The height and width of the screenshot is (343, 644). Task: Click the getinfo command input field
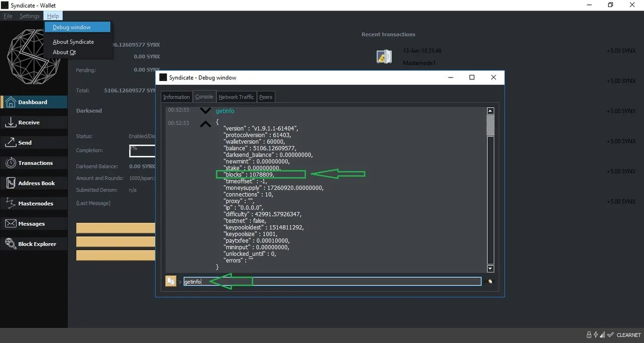(x=332, y=282)
